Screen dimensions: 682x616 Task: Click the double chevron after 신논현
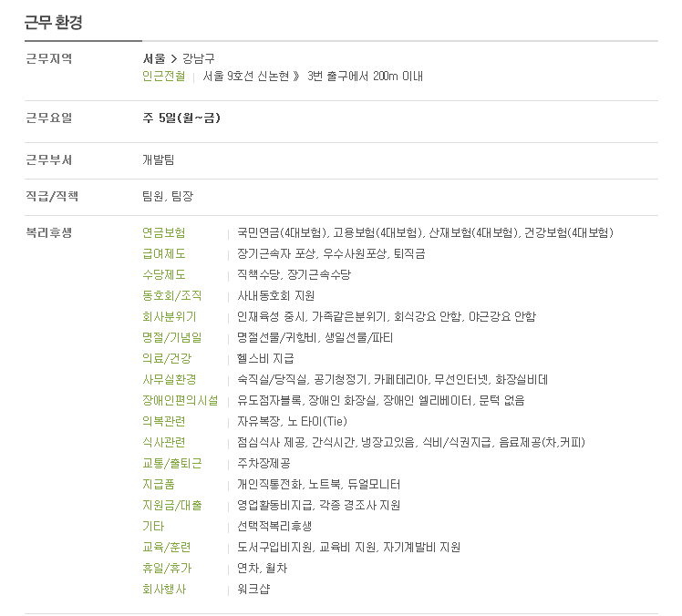(296, 77)
